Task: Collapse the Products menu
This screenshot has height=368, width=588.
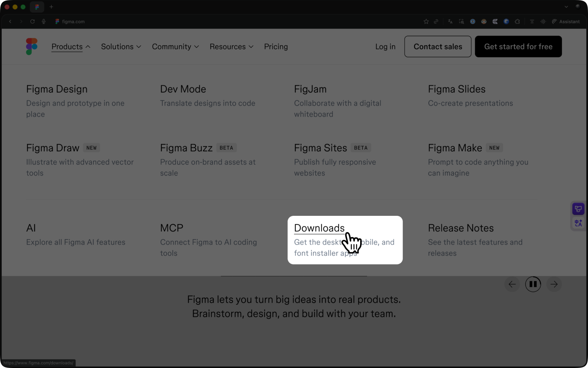Action: [71, 47]
